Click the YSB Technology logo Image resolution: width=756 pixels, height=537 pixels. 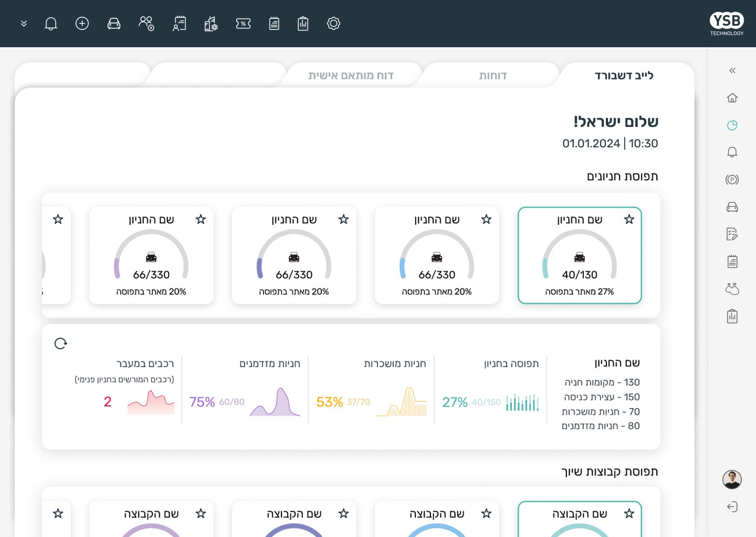(727, 24)
